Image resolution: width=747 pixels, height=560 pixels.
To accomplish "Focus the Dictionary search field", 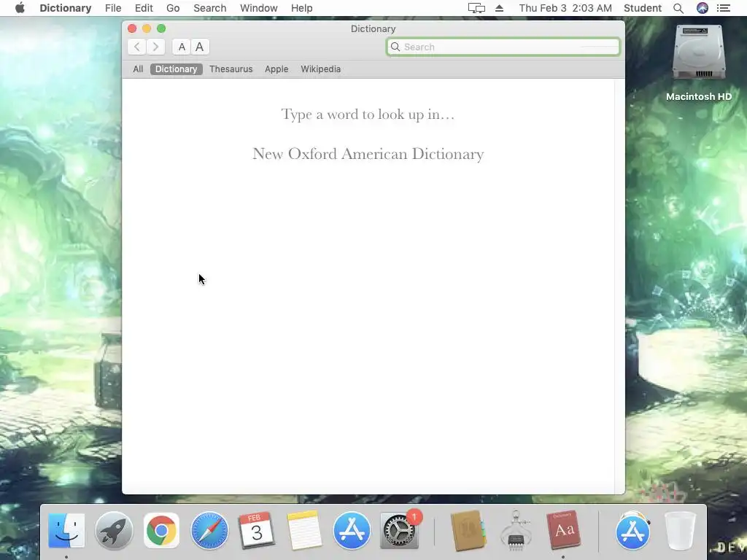I will click(503, 47).
